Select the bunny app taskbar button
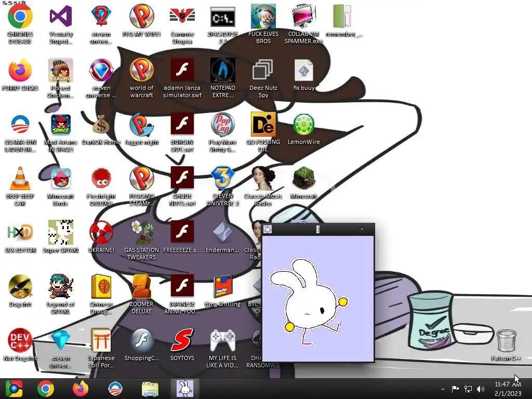Screen dimensions: 532x399 [x=185, y=389]
